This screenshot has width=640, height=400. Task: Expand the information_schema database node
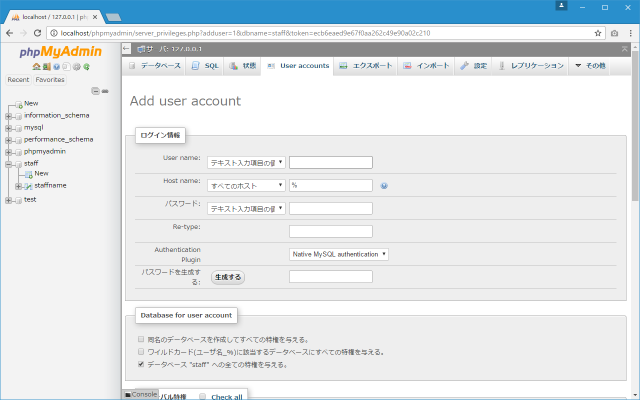[8, 115]
